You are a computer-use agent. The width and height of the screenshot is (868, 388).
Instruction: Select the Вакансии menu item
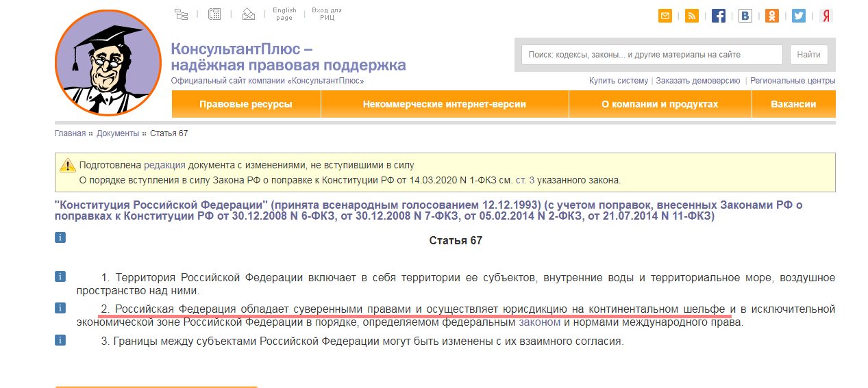pos(793,105)
